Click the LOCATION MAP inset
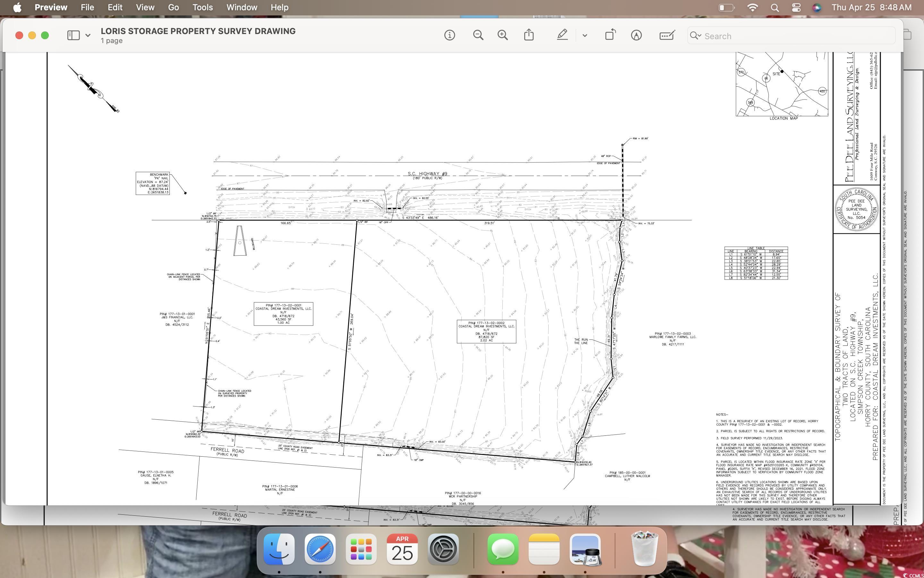Image resolution: width=924 pixels, height=578 pixels. click(782, 84)
